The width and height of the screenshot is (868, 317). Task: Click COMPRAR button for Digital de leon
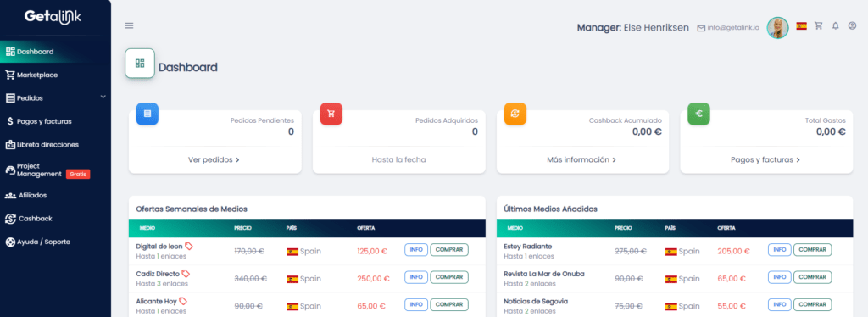449,250
